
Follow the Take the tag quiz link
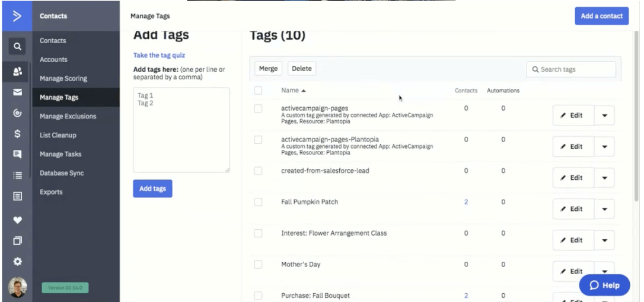159,55
